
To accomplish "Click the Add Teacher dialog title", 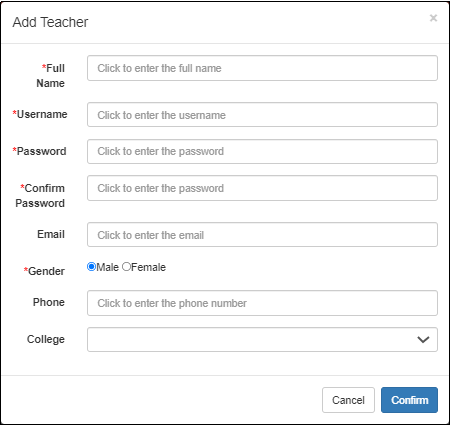I will point(50,22).
